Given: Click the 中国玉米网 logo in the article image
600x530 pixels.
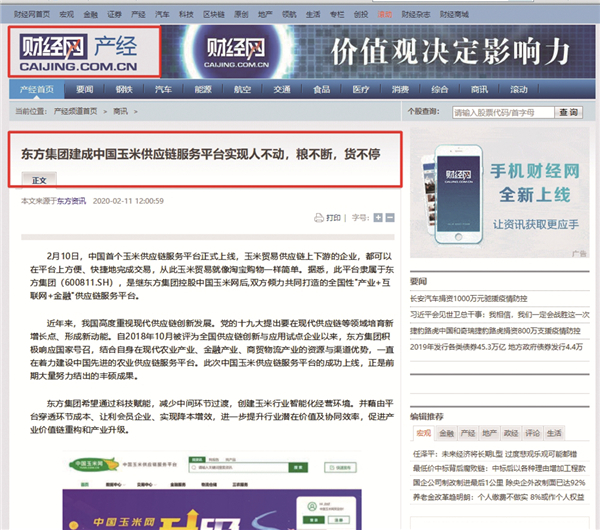Looking at the screenshot, I should (x=93, y=465).
